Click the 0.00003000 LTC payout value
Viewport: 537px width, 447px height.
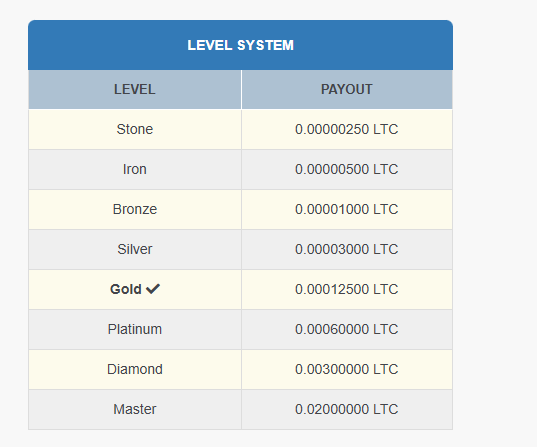(x=347, y=249)
